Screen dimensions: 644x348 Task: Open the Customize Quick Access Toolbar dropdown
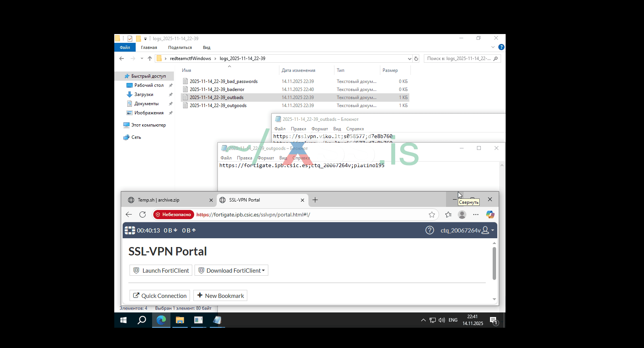pos(145,39)
